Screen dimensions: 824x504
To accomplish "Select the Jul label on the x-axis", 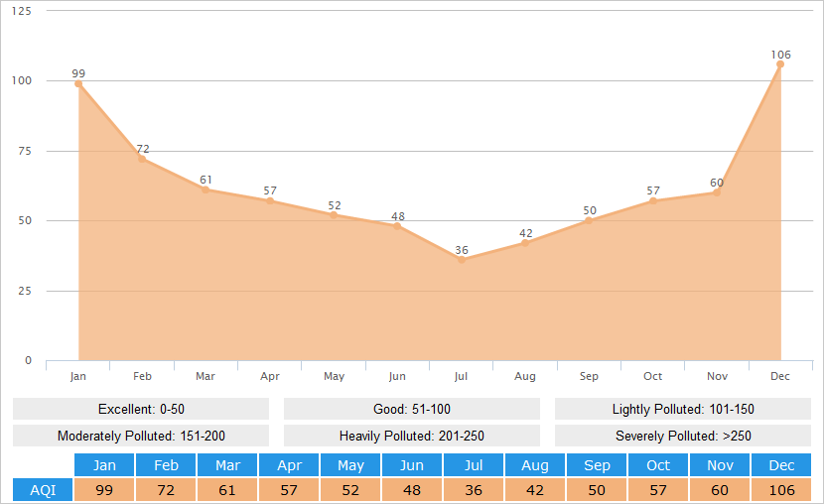I will click(461, 376).
